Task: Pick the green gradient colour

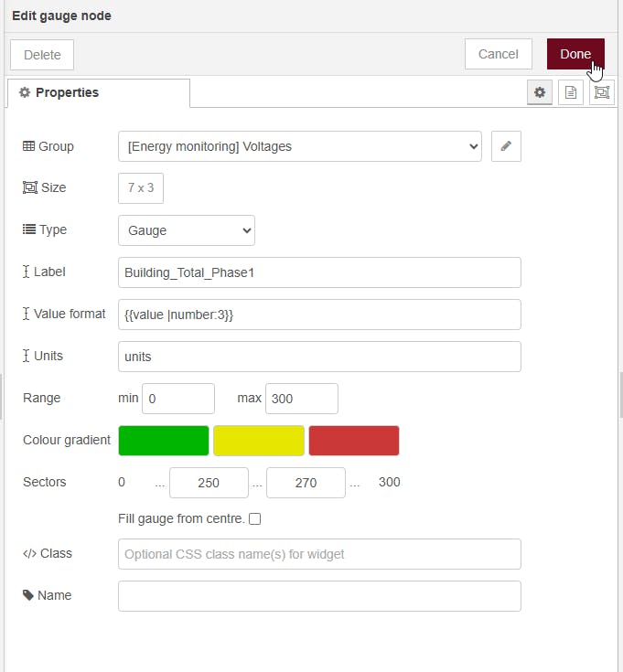Action: pyautogui.click(x=164, y=440)
